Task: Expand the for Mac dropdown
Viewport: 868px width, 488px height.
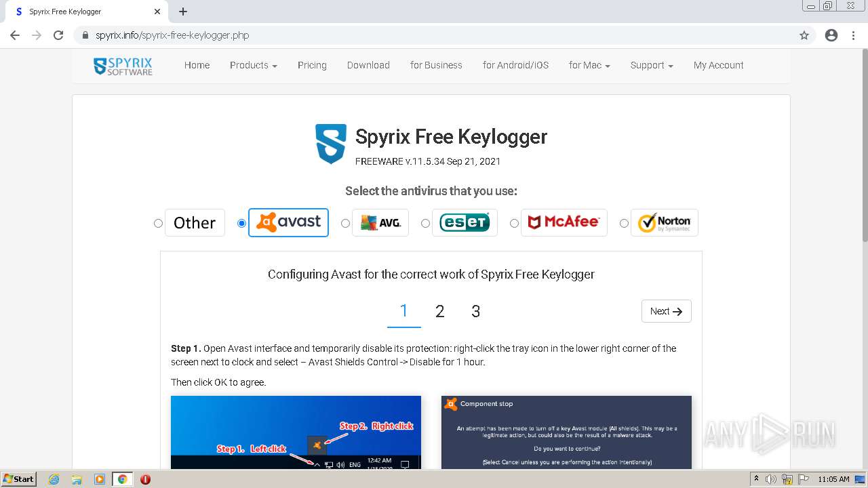Action: (589, 66)
